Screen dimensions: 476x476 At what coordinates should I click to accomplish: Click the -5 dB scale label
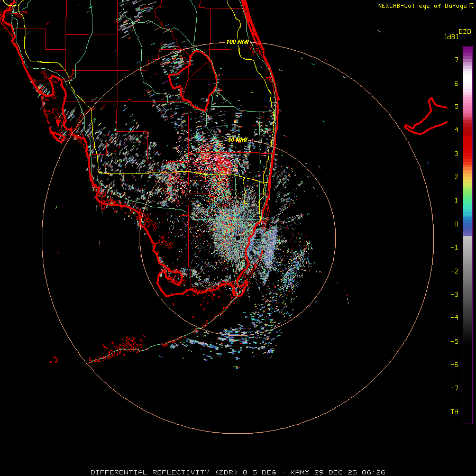(454, 342)
